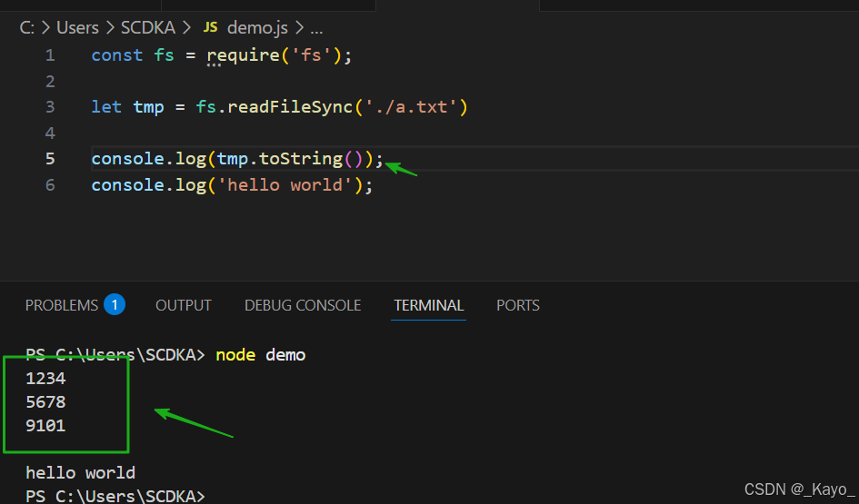Switch to the OUTPUT tab
Image resolution: width=859 pixels, height=504 pixels.
pyautogui.click(x=184, y=305)
